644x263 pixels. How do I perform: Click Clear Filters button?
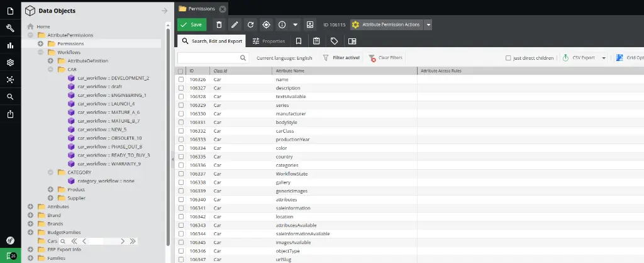(386, 58)
